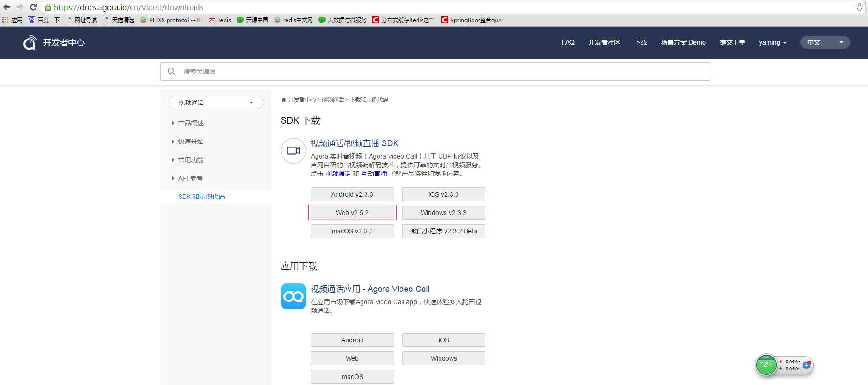Image resolution: width=868 pixels, height=385 pixels.
Task: Click the Android app download button
Action: click(352, 340)
